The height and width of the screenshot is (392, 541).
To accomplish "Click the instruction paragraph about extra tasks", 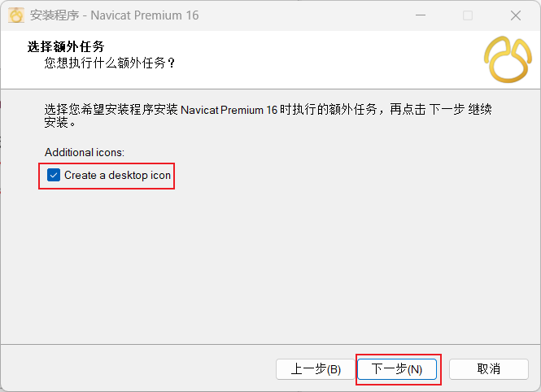I will (268, 115).
